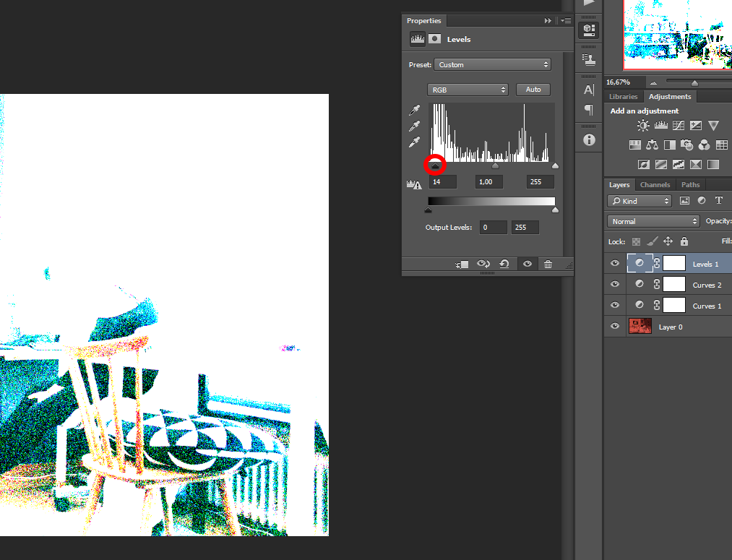
Task: Switch to the Libraries tab
Action: point(623,96)
